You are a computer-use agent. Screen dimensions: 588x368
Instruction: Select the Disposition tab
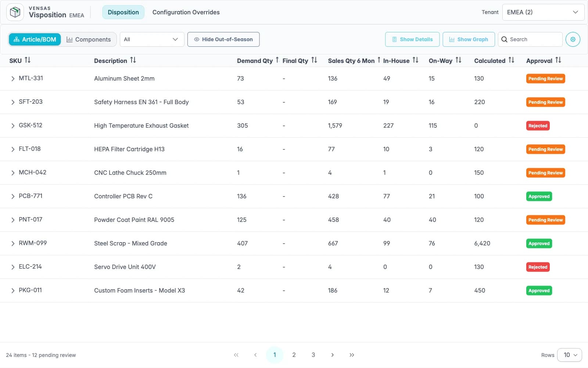pyautogui.click(x=123, y=12)
